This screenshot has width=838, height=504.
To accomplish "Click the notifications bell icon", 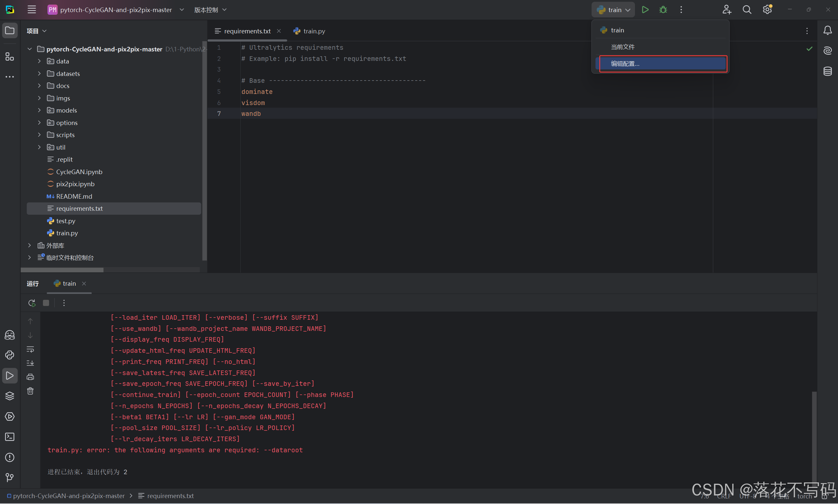I will [828, 30].
